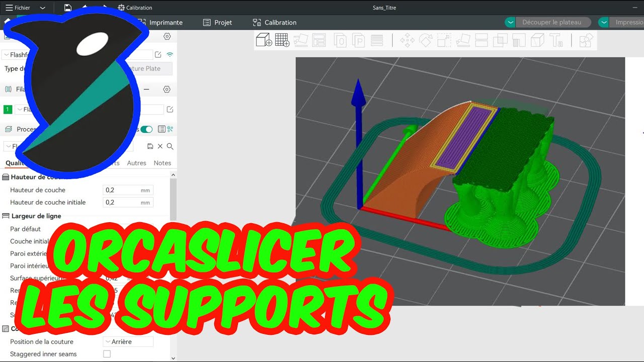This screenshot has width=644, height=362.
Task: Select the Move tool icon
Action: click(x=407, y=40)
